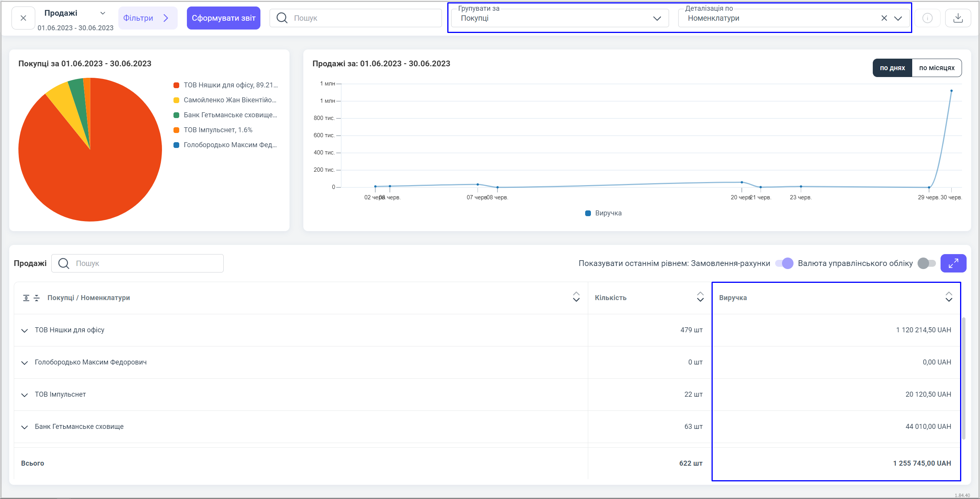Screen dimensions: 980x499
Task: Close the report with X button
Action: 23,18
